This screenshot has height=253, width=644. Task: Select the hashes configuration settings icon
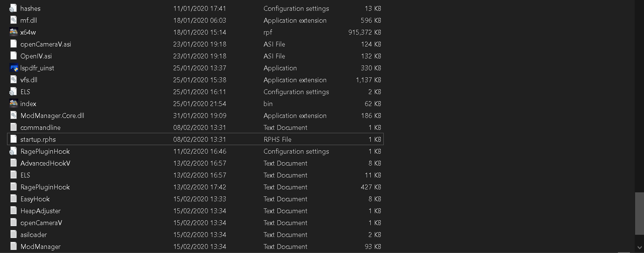click(13, 8)
